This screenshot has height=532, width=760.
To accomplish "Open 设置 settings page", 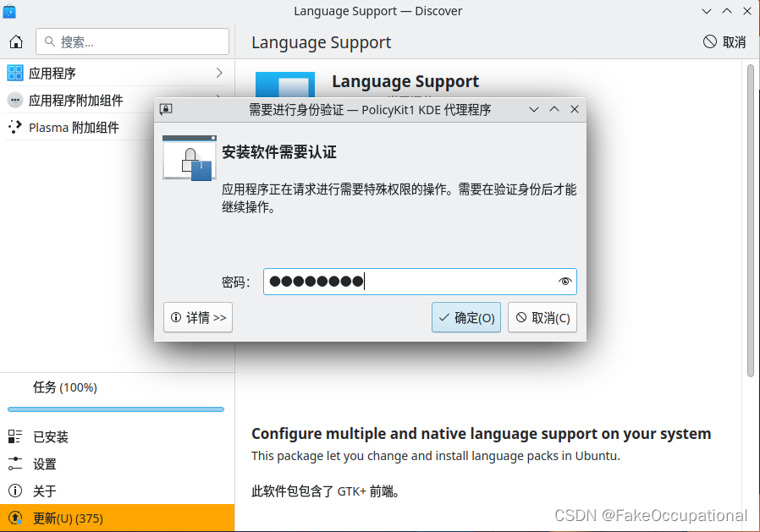I will [x=116, y=464].
